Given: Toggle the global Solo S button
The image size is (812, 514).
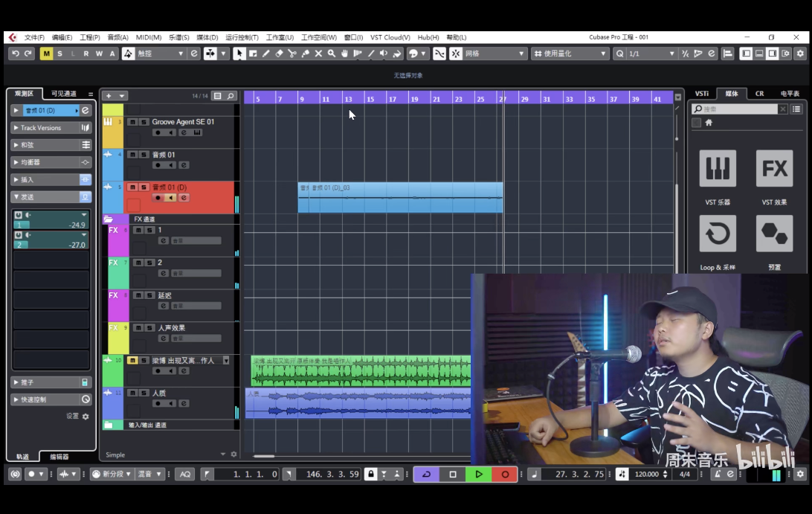Looking at the screenshot, I should click(59, 54).
